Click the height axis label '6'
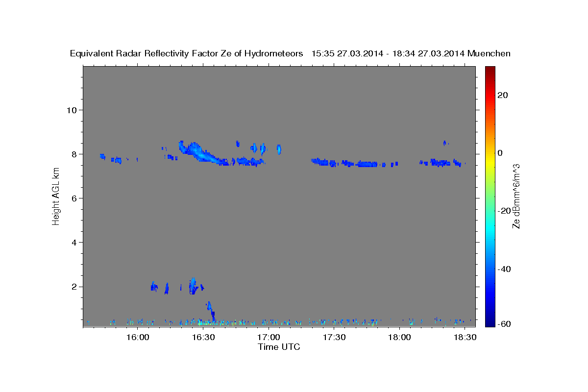The width and height of the screenshot is (588, 392). 74,198
